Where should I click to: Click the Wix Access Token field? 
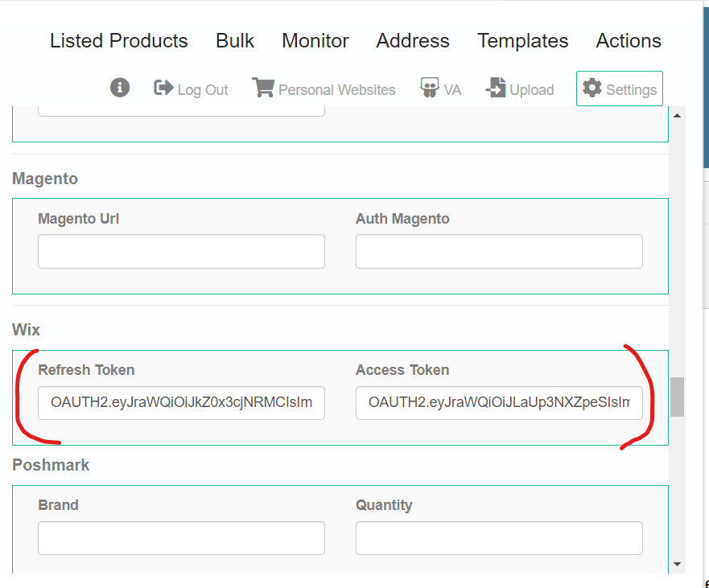499,403
